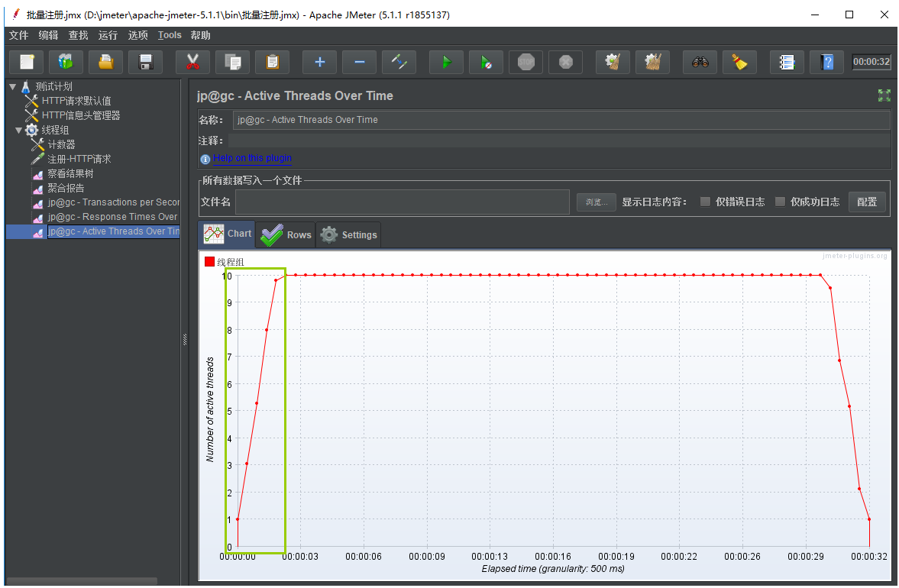Start the test with green play icon
899x588 pixels.
click(x=447, y=62)
